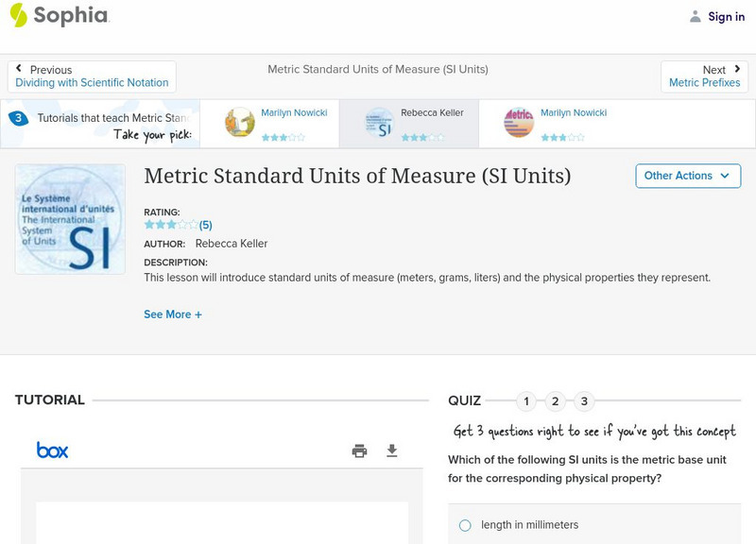Screen dimensions: 756x544
Task: Click the star rating under RATING
Action: pos(171,225)
